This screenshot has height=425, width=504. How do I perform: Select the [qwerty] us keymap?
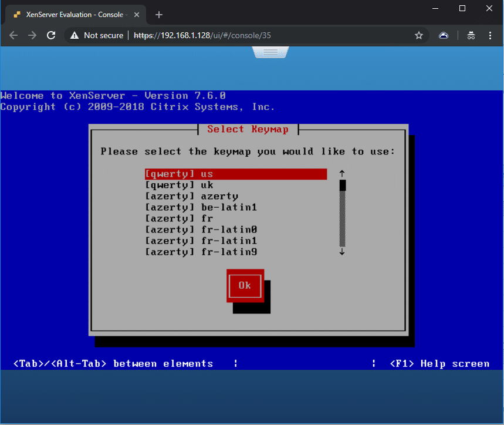236,174
